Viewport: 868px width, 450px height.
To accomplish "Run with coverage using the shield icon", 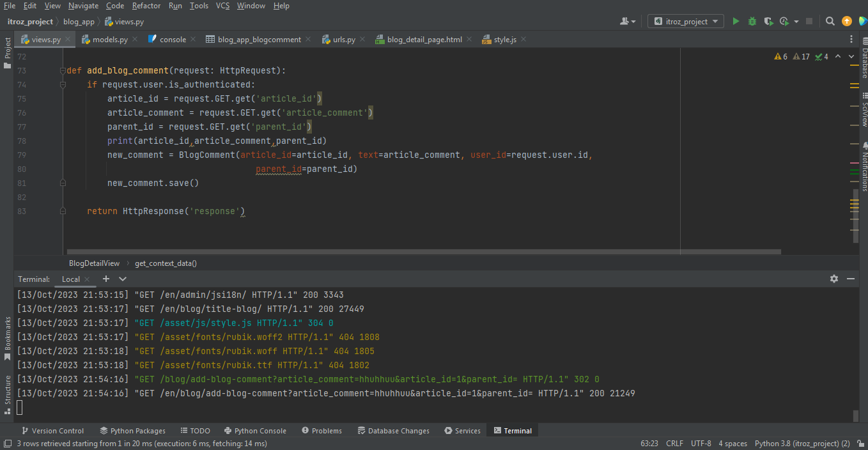I will coord(768,21).
